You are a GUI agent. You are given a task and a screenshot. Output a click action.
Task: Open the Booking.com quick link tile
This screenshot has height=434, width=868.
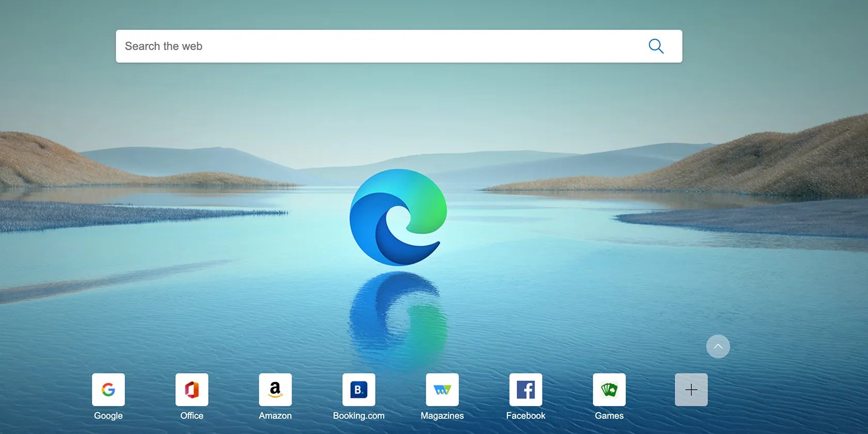(359, 390)
